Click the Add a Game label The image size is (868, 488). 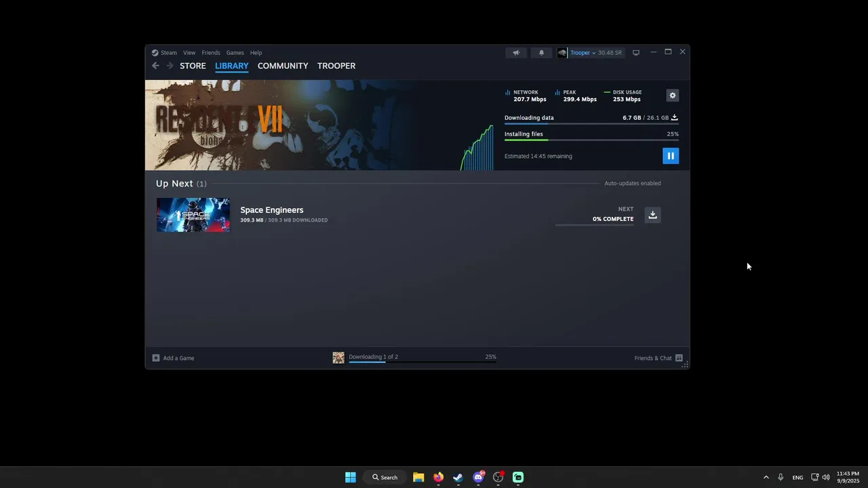click(x=178, y=358)
